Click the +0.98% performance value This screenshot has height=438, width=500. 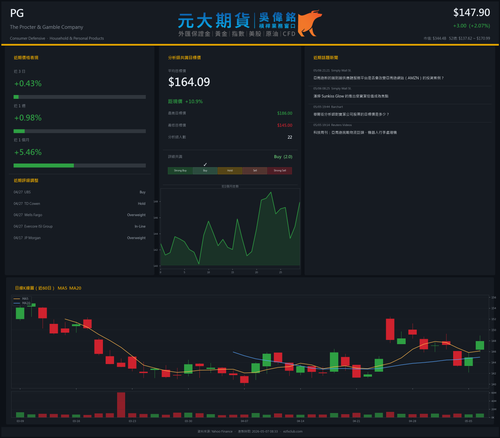(x=28, y=118)
